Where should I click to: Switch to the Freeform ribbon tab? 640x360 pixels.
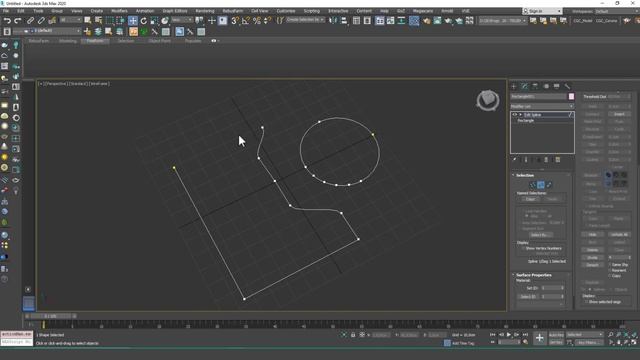point(95,41)
